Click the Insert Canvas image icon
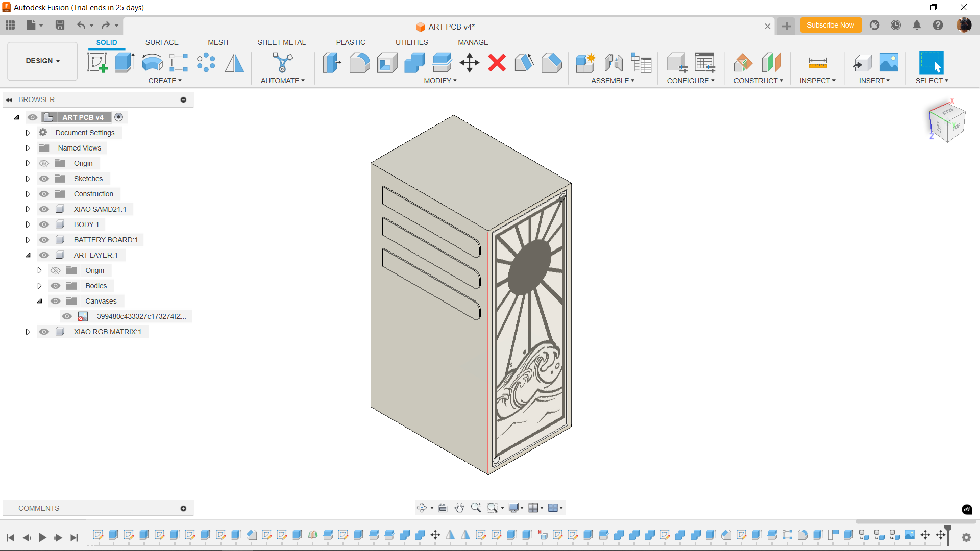Screen dimensions: 980x551 (x=889, y=63)
